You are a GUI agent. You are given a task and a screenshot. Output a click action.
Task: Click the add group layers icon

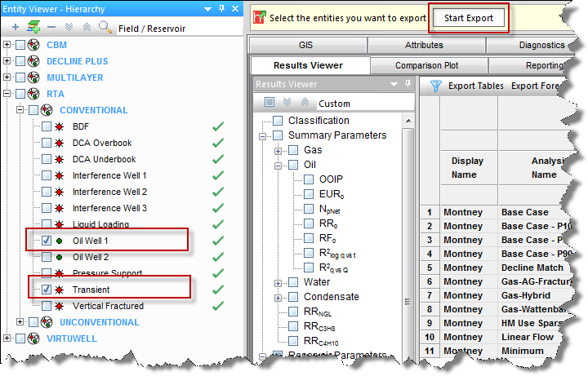(x=33, y=26)
